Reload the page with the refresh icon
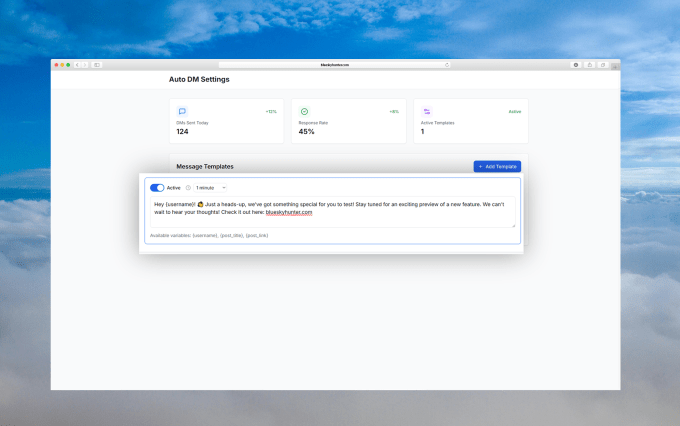This screenshot has height=426, width=680. (x=447, y=65)
